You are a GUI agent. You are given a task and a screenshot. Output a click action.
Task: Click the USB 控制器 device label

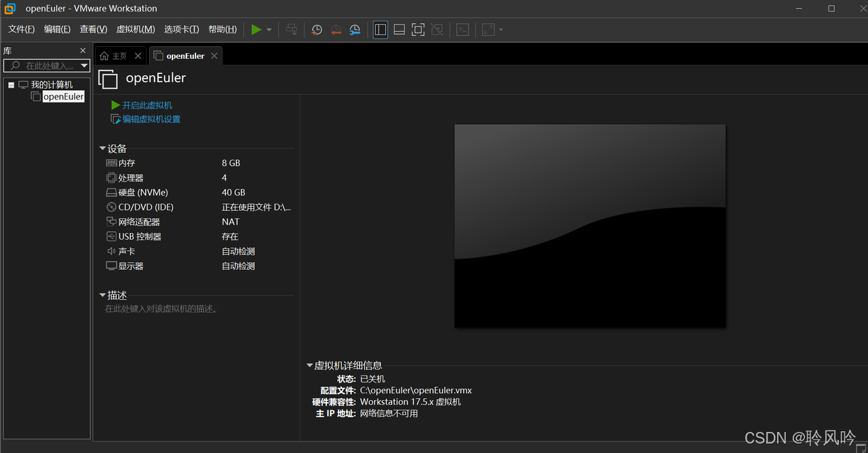pos(140,237)
